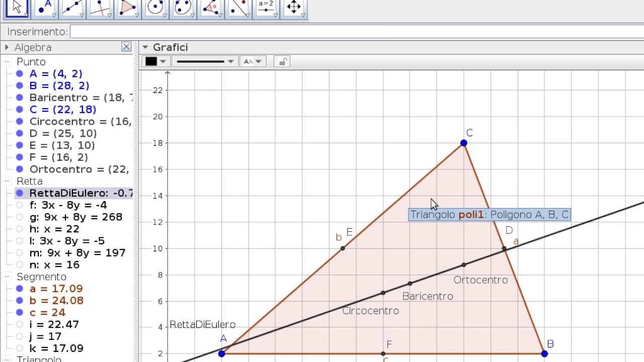
Task: Show segment j = 17
Action: point(20,336)
